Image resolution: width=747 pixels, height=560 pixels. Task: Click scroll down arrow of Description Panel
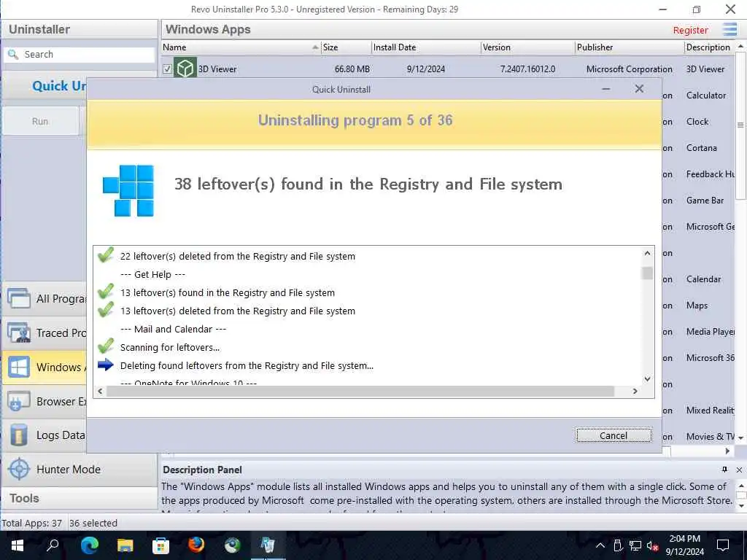pos(741,506)
